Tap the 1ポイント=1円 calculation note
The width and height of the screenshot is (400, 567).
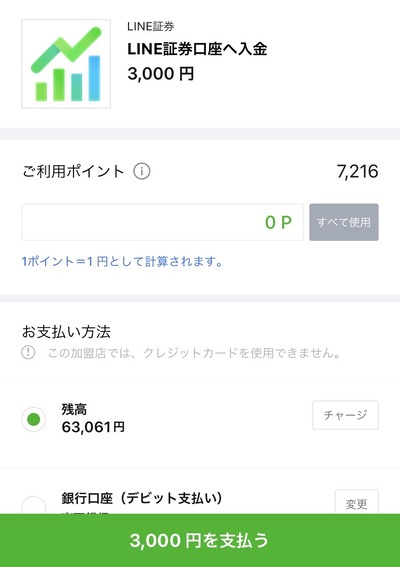tap(122, 261)
